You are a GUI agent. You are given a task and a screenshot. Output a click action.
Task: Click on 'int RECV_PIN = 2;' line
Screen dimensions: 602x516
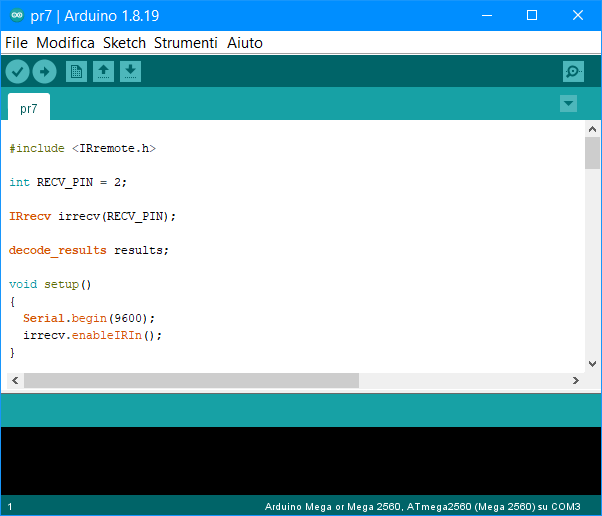pyautogui.click(x=68, y=182)
